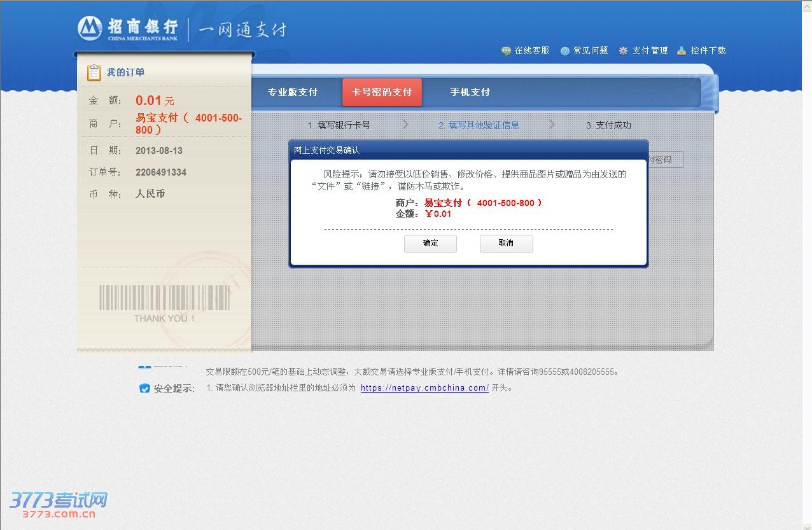Image resolution: width=812 pixels, height=530 pixels.
Task: Confirm the transaction with the 确定 button
Action: tap(430, 243)
